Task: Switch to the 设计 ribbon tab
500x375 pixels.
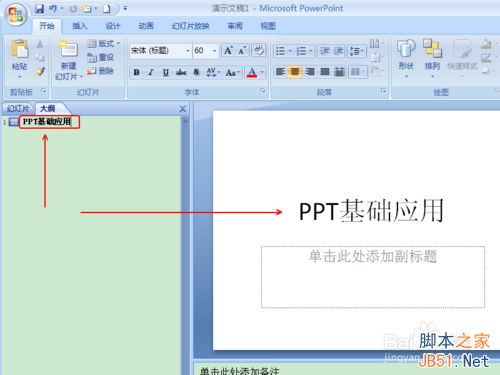Action: click(113, 26)
